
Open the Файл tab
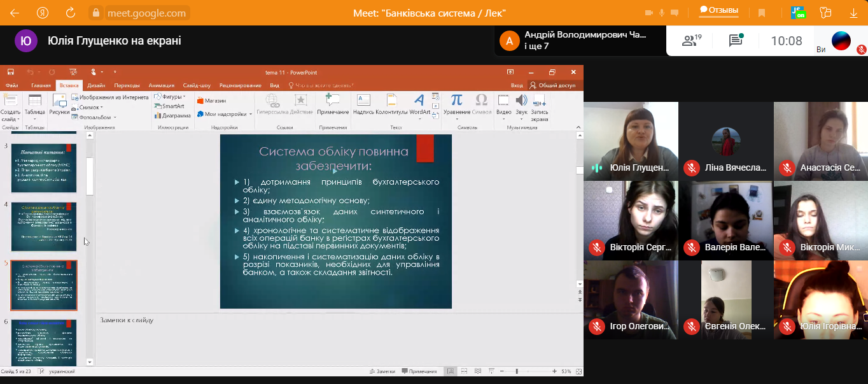click(11, 85)
